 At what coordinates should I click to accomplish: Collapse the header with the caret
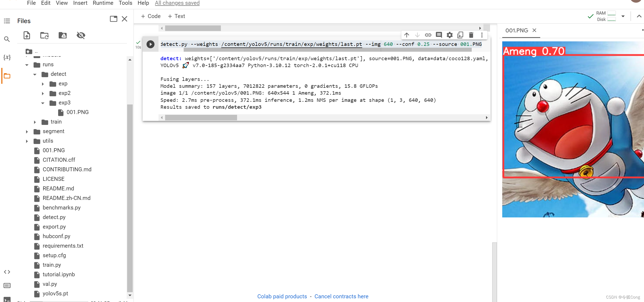[639, 16]
